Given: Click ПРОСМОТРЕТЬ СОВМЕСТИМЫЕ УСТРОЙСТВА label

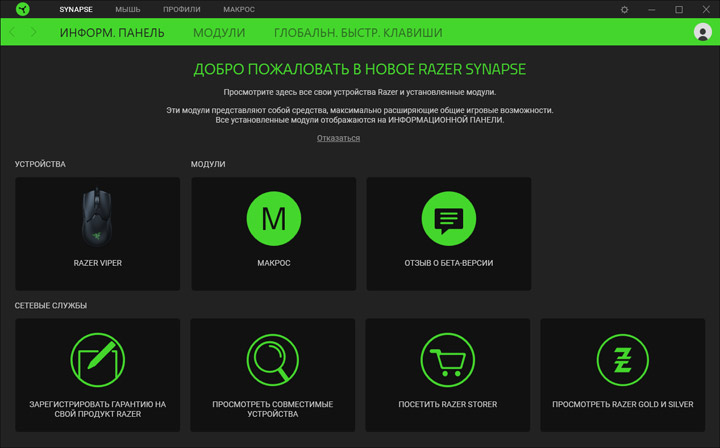Looking at the screenshot, I should click(x=273, y=409).
